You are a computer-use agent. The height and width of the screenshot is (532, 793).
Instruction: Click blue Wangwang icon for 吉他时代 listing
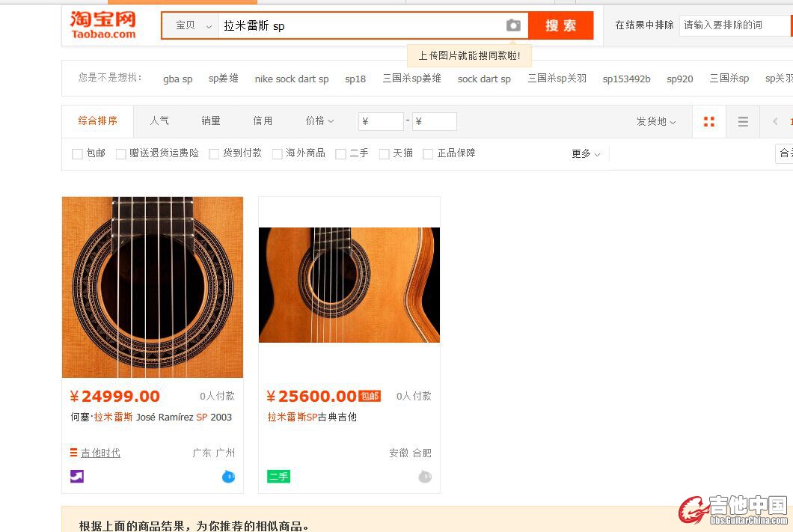(229, 477)
